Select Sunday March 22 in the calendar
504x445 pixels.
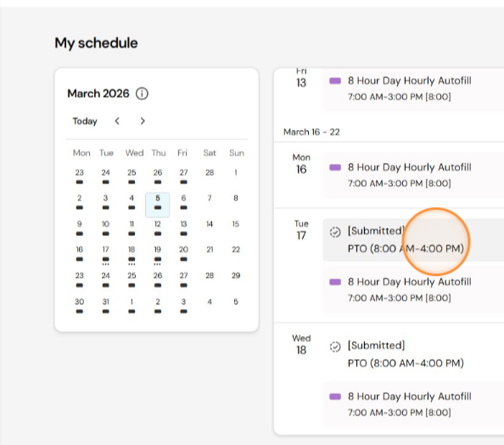tap(236, 250)
